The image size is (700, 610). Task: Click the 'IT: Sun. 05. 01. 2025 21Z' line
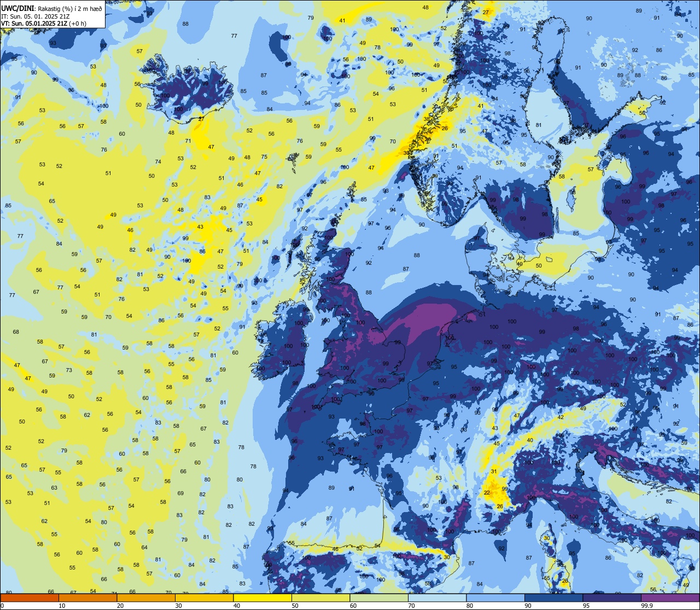(35, 16)
